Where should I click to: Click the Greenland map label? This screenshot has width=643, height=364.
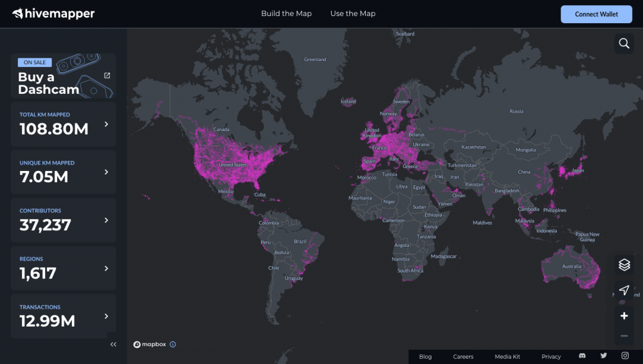click(315, 60)
